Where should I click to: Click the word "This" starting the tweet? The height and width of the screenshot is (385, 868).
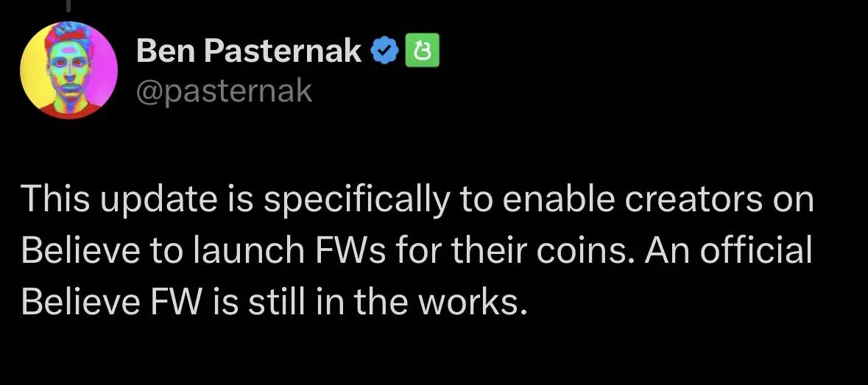[56, 199]
